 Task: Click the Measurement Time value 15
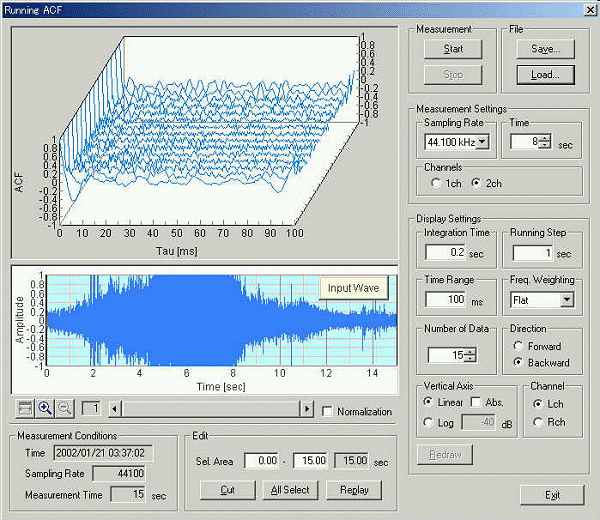128,494
